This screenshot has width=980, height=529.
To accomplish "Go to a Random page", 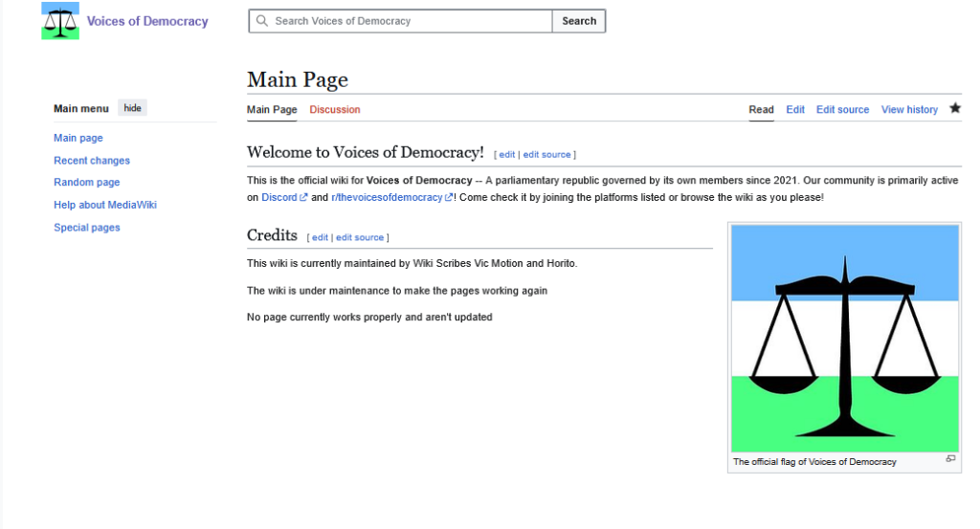I will coord(87,183).
